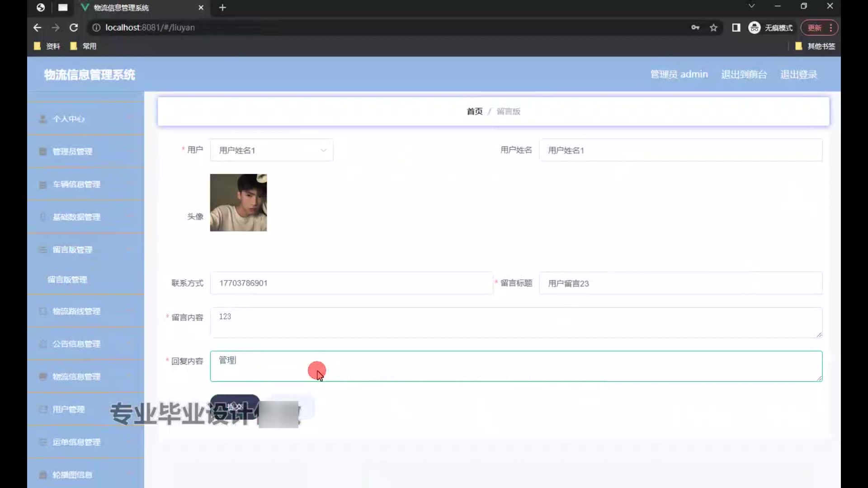Click the 留言标题 input field
The width and height of the screenshot is (868, 488).
click(680, 283)
